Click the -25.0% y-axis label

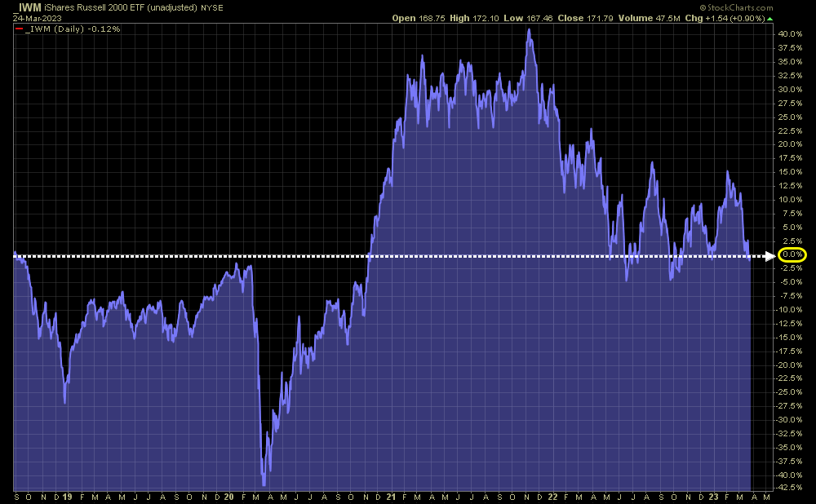[x=789, y=391]
